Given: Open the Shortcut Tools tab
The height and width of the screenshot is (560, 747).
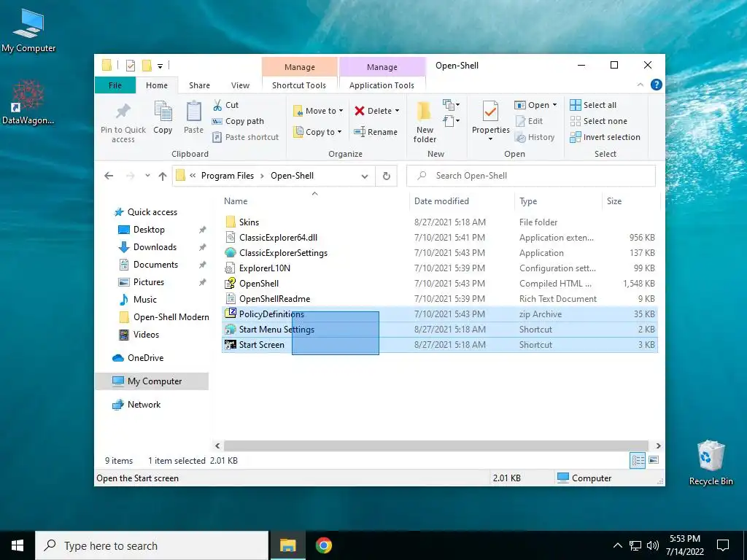Looking at the screenshot, I should coord(299,85).
